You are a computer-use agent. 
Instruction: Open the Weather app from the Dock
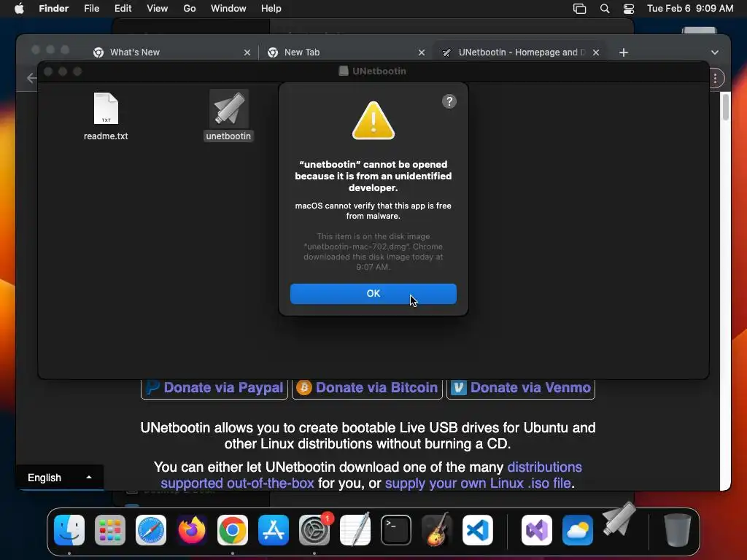pos(578,530)
